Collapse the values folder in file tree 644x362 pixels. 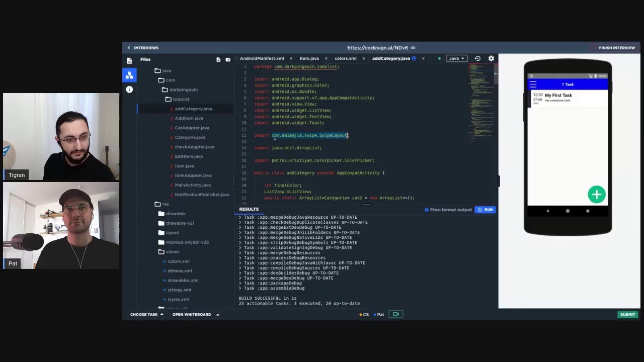pos(169,251)
